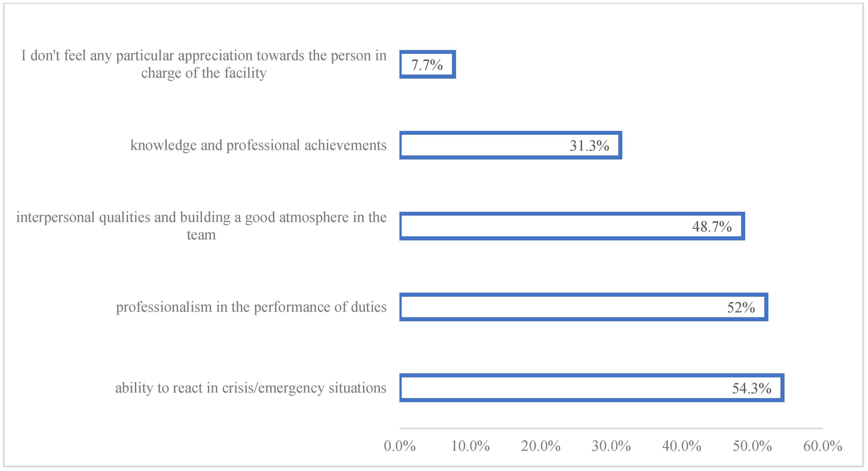Image resolution: width=868 pixels, height=471 pixels.
Task: Select the 30.0% axis tick label
Action: [x=611, y=446]
